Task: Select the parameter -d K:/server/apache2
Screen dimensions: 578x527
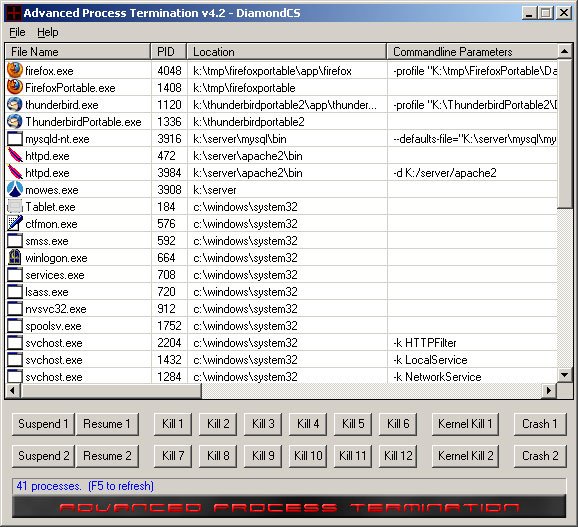Action: [x=445, y=173]
